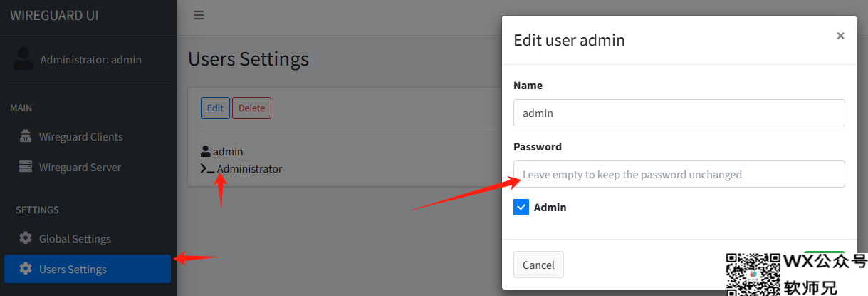This screenshot has height=296, width=868.
Task: Click the Administrator avatar icon in sidebar
Action: pos(23,59)
